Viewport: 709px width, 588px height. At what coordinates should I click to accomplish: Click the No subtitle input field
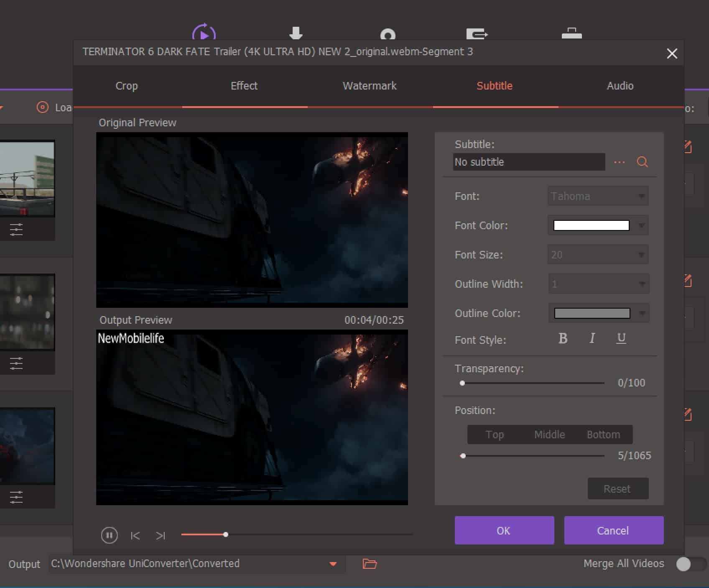529,162
